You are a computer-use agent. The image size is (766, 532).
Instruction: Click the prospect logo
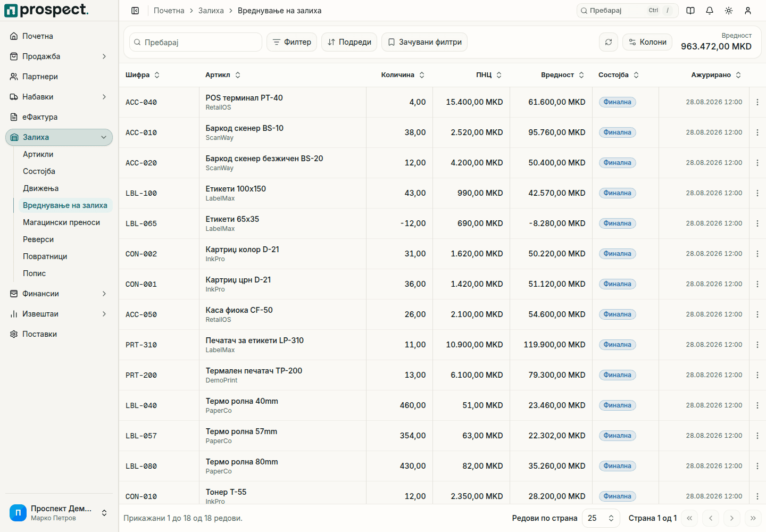(x=47, y=10)
